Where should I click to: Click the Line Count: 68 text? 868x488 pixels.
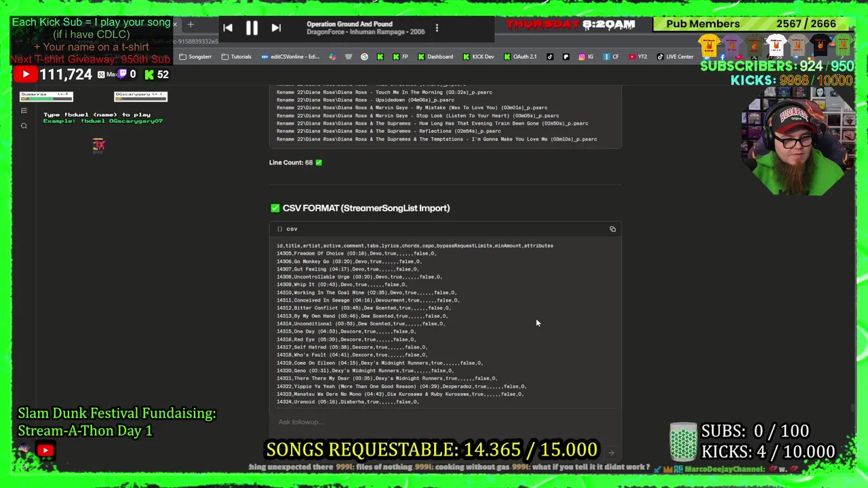pos(296,162)
